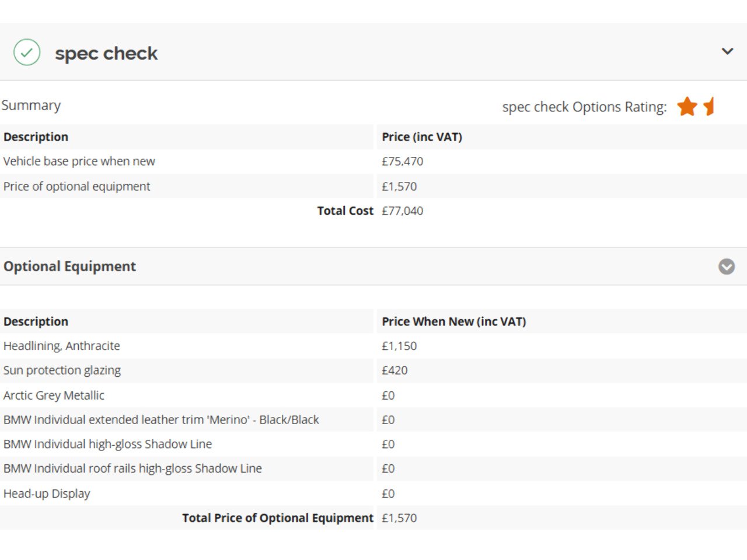Select the Vehicle base price when new row
Viewport: 747px width, 560px height.
pyautogui.click(x=79, y=162)
